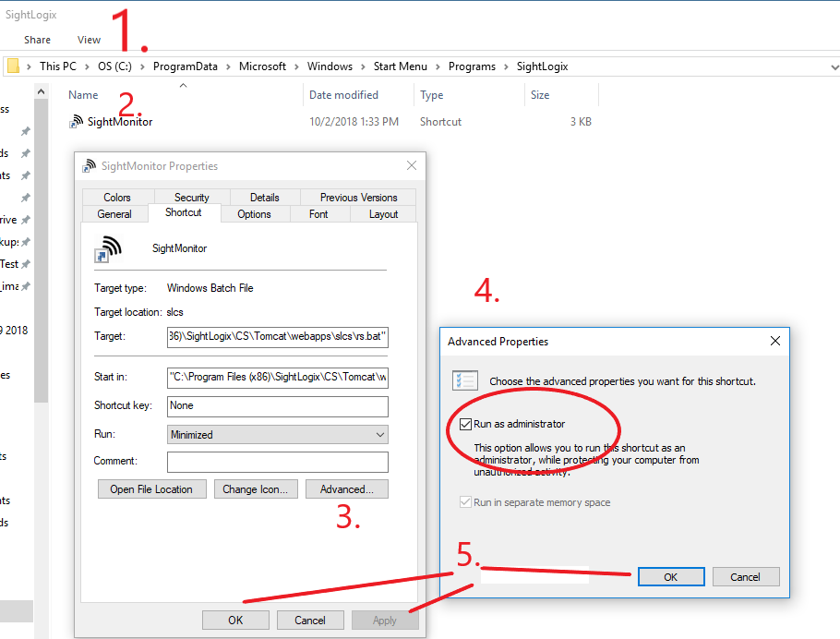This screenshot has height=639, width=840.
Task: Click the Size column header
Action: point(540,95)
